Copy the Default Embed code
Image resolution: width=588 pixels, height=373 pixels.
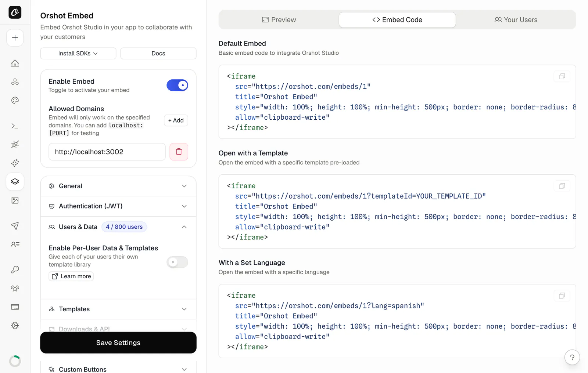click(562, 76)
